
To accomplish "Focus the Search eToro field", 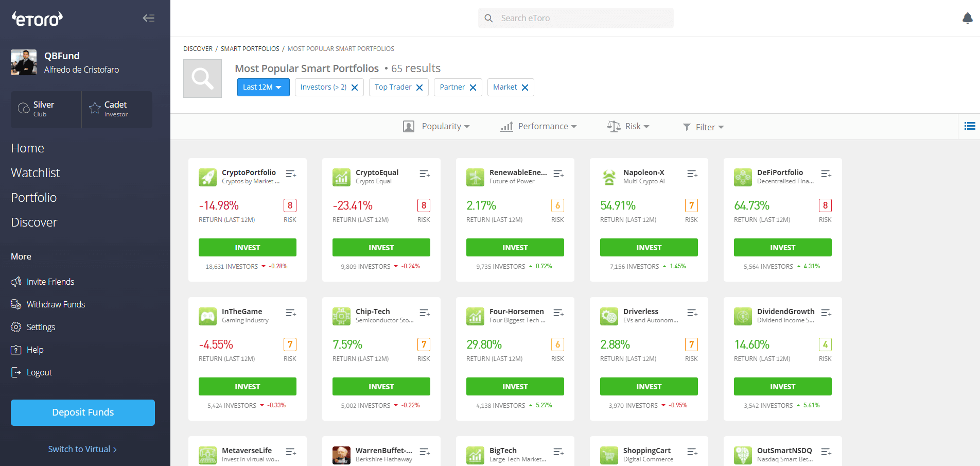I will coord(575,18).
